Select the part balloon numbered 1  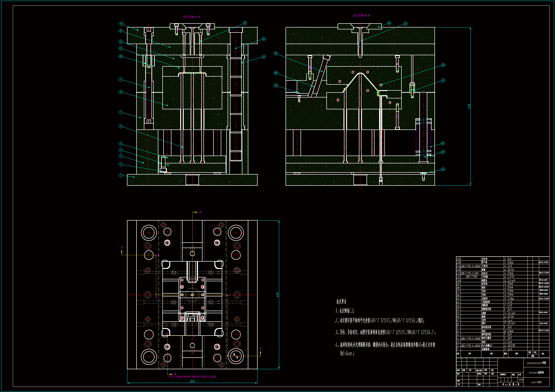click(x=121, y=175)
